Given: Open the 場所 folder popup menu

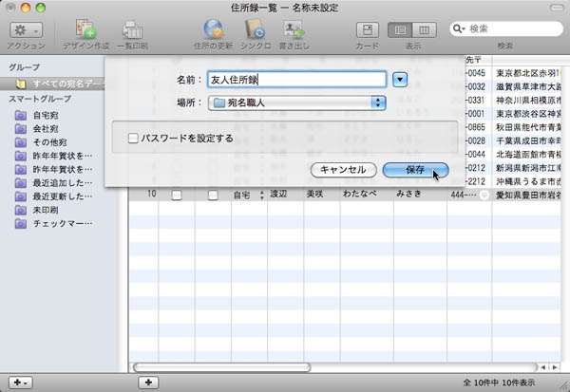Looking at the screenshot, I should (297, 102).
